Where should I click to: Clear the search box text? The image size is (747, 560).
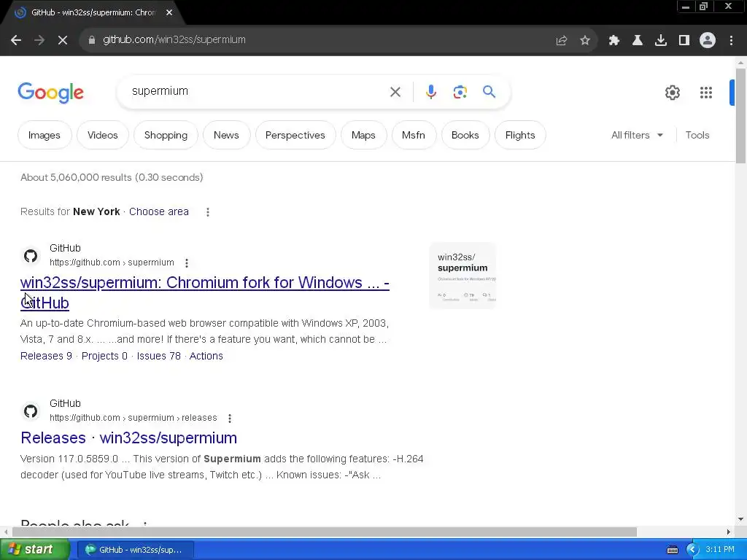point(395,92)
